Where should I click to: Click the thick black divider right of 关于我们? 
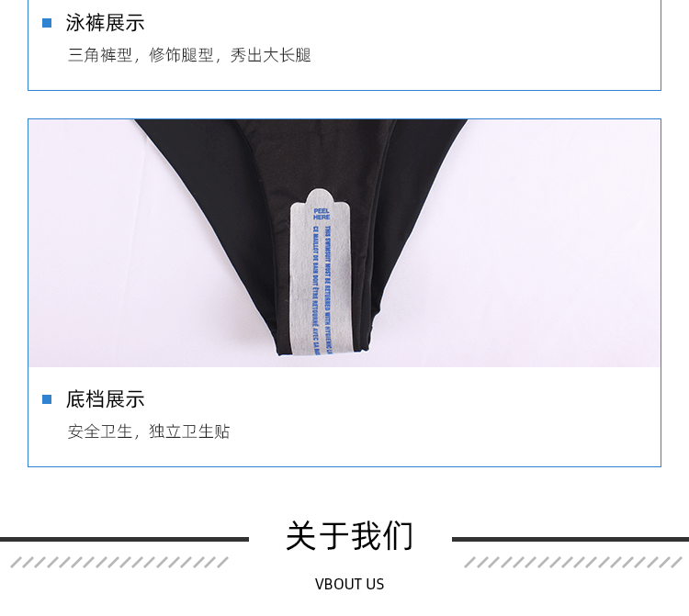tap(570, 539)
